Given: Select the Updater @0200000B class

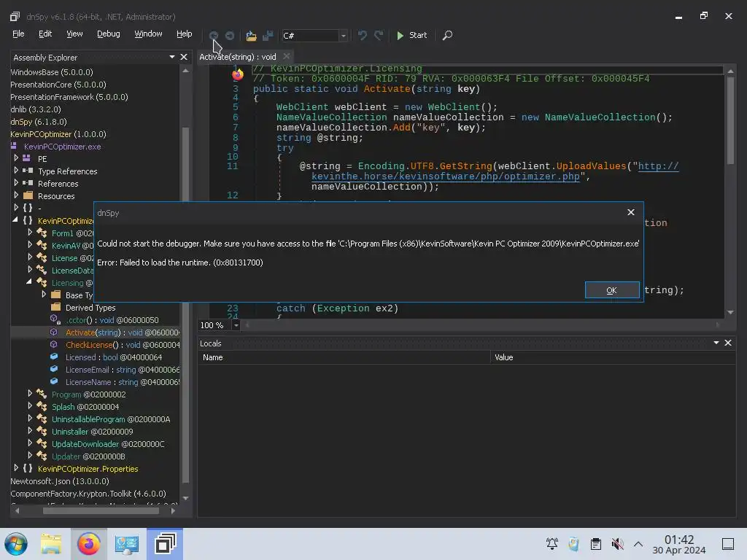Looking at the screenshot, I should click(88, 456).
